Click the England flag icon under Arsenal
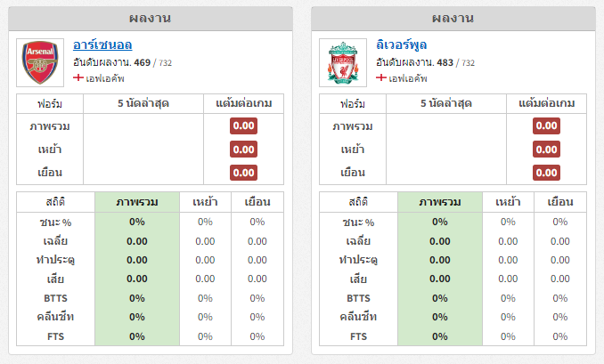 tap(78, 77)
